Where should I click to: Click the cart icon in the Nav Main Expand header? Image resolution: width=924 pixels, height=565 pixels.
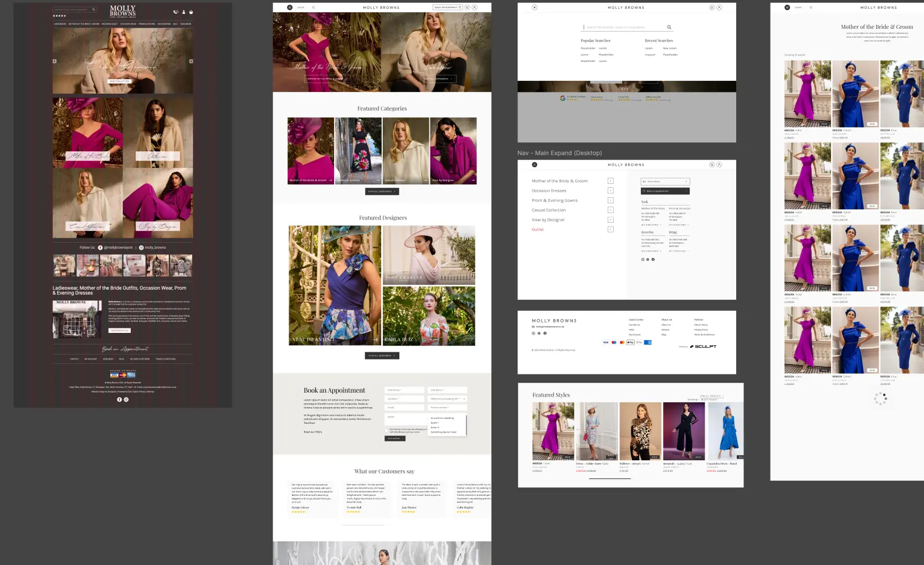coord(712,165)
